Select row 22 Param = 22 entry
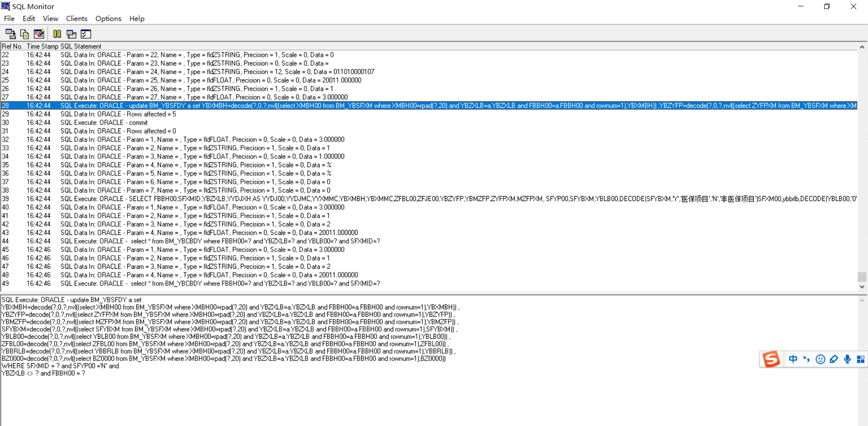868x426 pixels. 429,55
